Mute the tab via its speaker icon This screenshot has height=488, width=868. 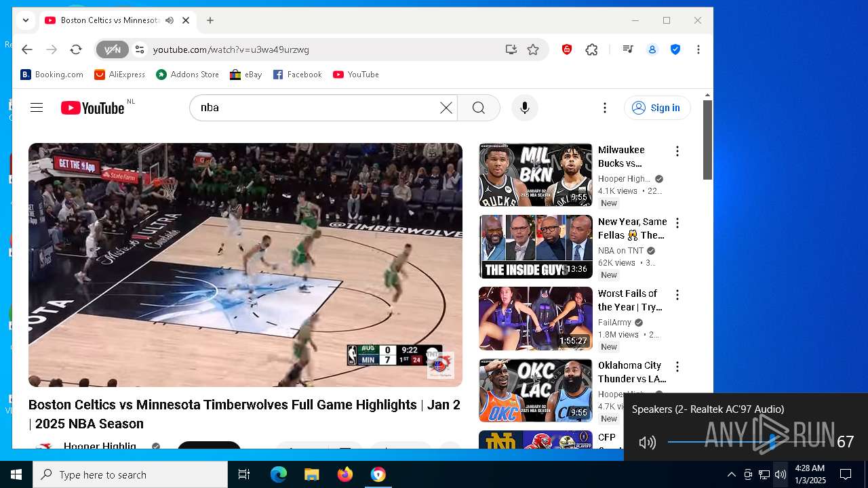[x=169, y=20]
